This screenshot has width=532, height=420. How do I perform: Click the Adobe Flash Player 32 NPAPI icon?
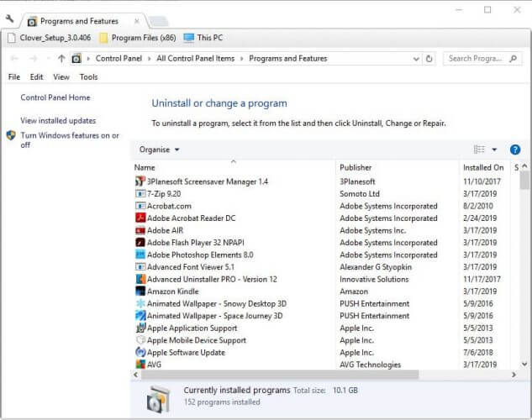pyautogui.click(x=140, y=242)
